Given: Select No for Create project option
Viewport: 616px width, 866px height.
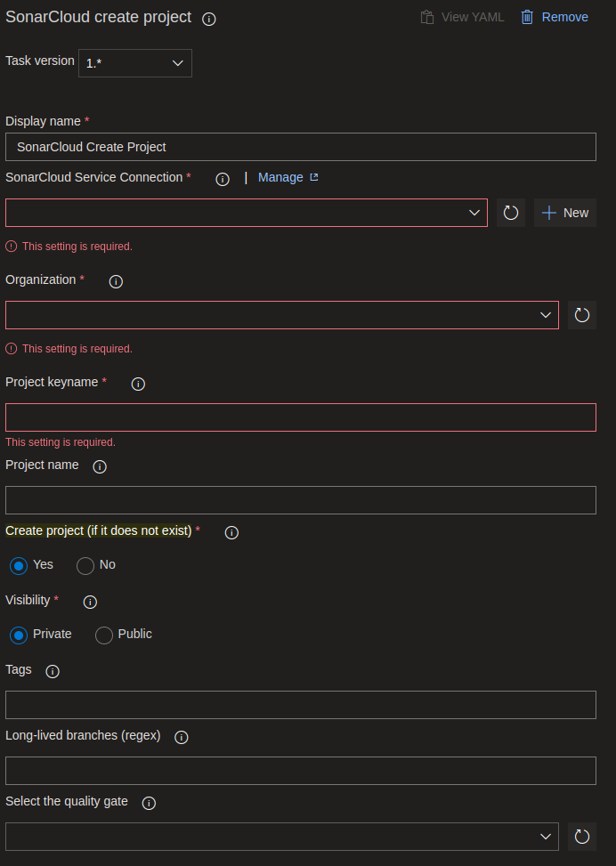Looking at the screenshot, I should coord(85,565).
